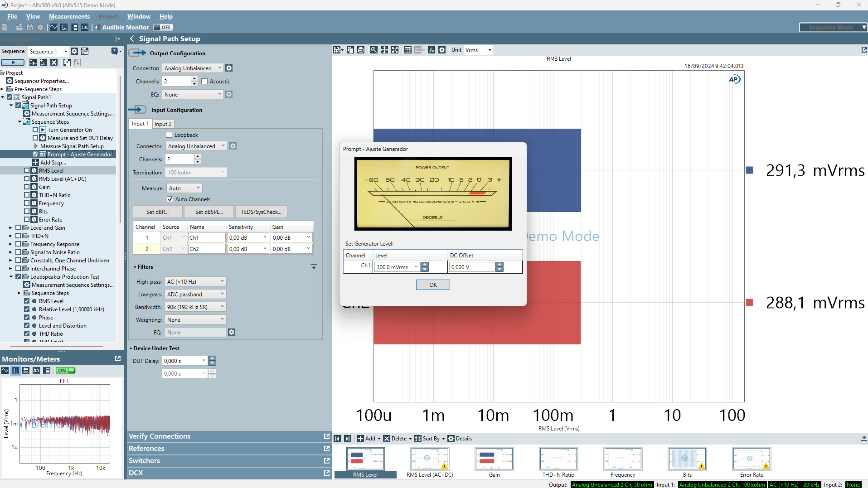The height and width of the screenshot is (488, 868).
Task: Click the Set dBR... button
Action: click(157, 212)
